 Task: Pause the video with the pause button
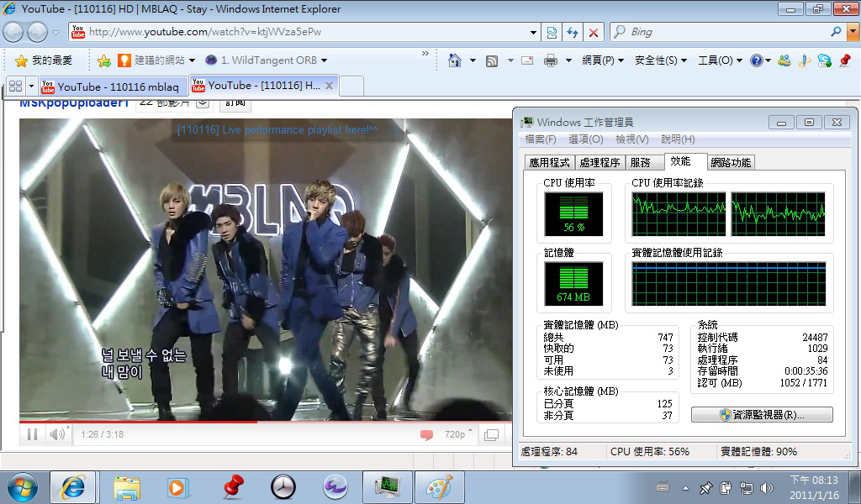coord(33,434)
